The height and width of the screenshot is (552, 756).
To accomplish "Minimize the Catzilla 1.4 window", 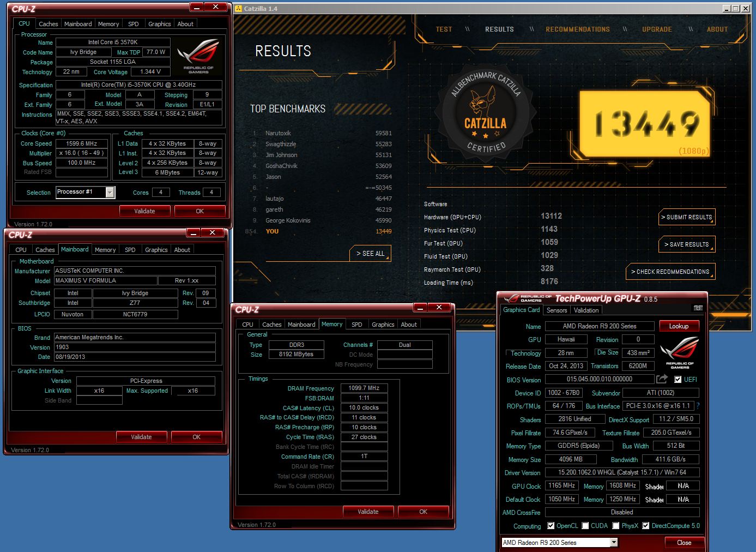I will [727, 9].
